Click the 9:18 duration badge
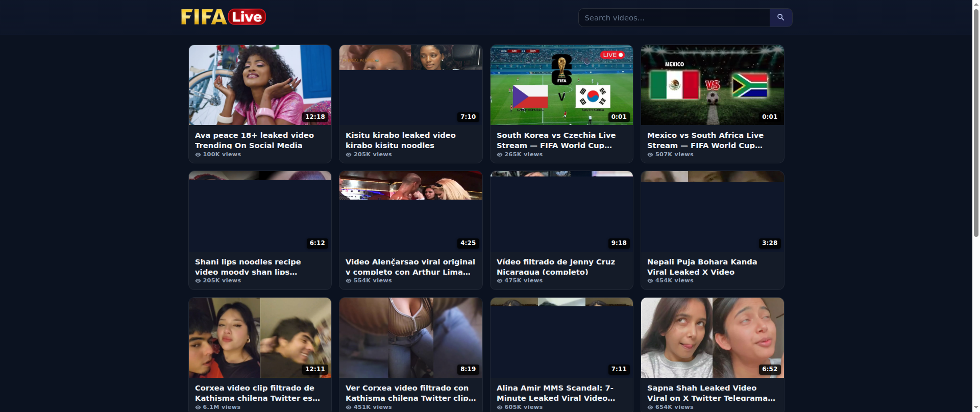Image resolution: width=980 pixels, height=412 pixels. coord(619,243)
